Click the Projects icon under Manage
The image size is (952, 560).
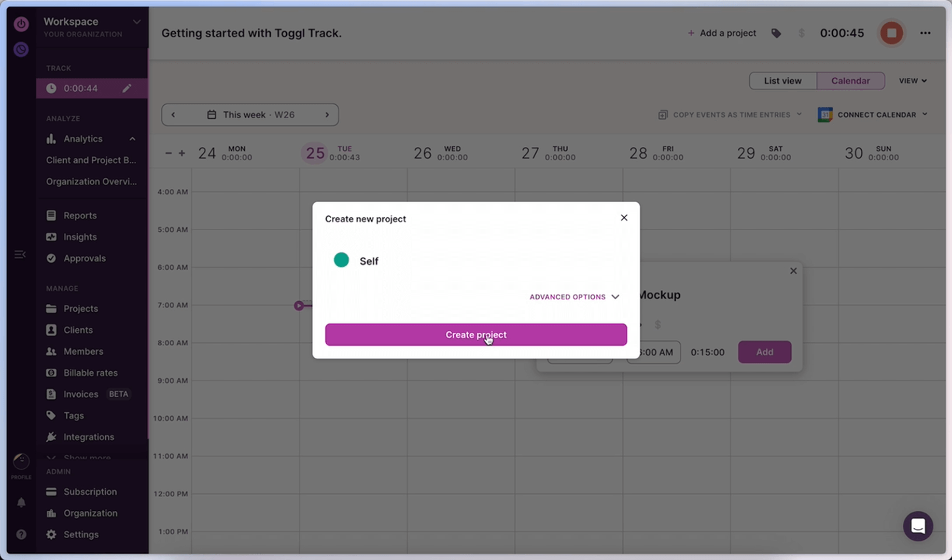(51, 309)
